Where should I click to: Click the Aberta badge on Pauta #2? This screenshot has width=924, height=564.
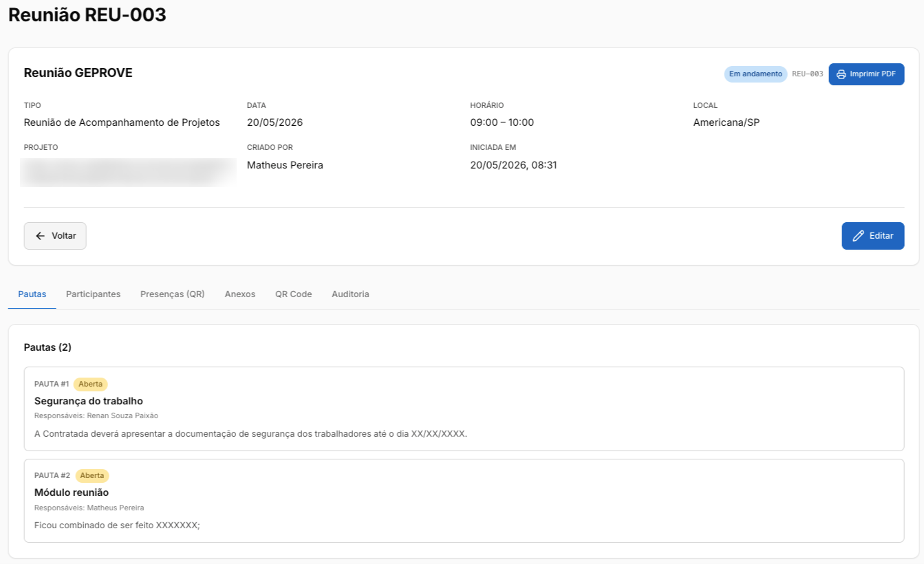pyautogui.click(x=92, y=476)
